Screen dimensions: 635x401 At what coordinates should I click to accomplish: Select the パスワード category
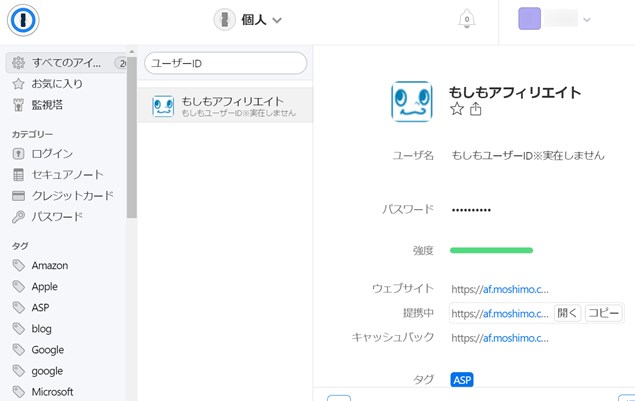(57, 217)
